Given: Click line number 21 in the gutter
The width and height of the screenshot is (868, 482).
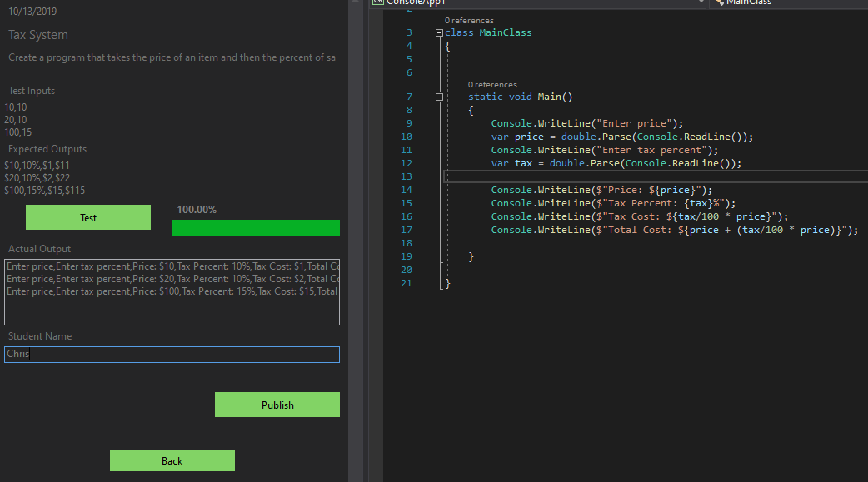Looking at the screenshot, I should point(407,283).
